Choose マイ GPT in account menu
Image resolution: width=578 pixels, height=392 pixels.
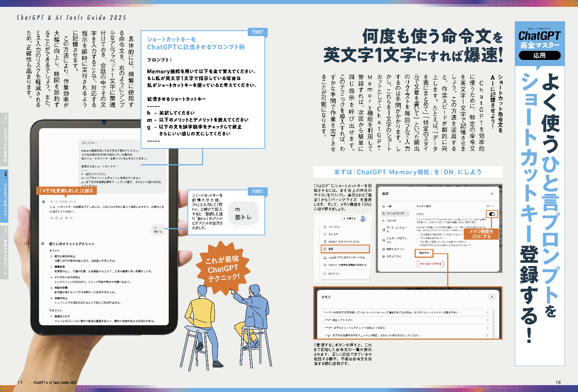(x=331, y=234)
